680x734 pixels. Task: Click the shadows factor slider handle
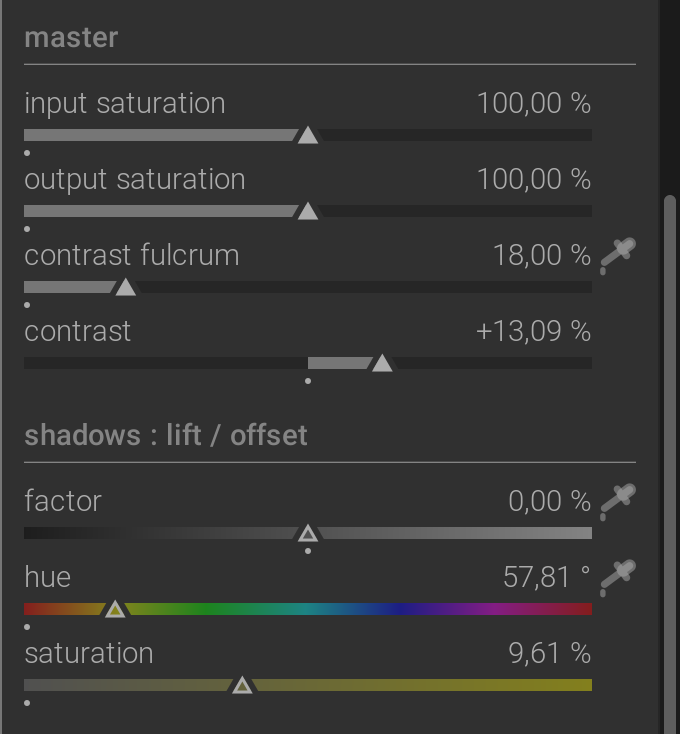pos(308,533)
